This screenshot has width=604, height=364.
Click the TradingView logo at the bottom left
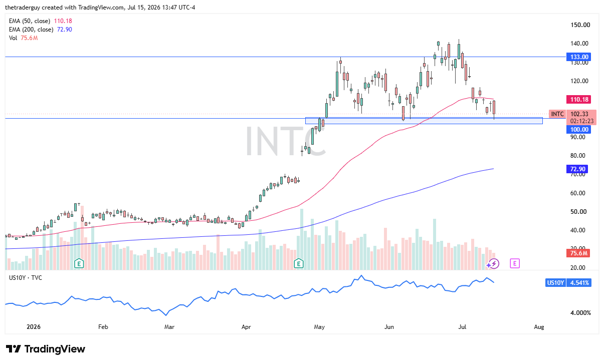46,349
